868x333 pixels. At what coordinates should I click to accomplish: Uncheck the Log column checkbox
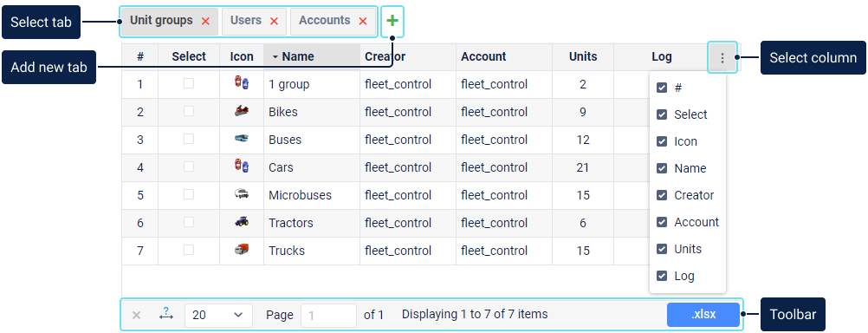pos(662,276)
